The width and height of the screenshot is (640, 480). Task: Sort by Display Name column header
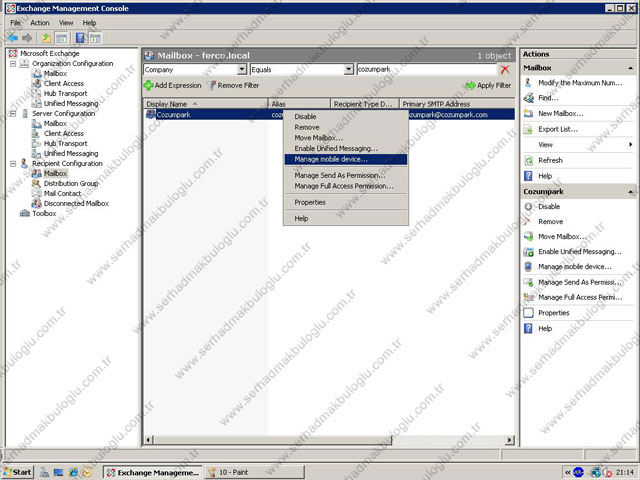tap(206, 104)
